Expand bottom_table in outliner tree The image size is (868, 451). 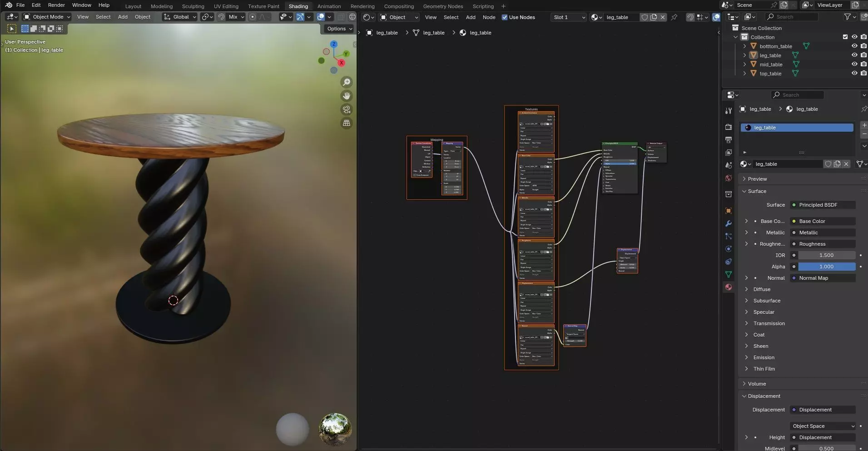744,46
